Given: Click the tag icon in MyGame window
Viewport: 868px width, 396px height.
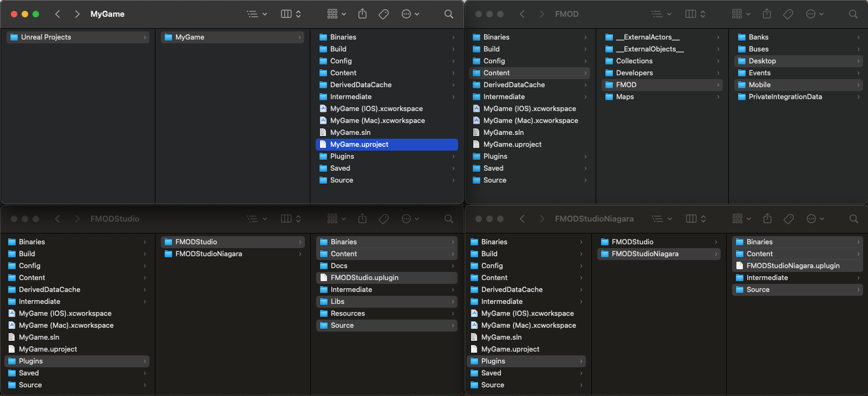Looking at the screenshot, I should (384, 14).
